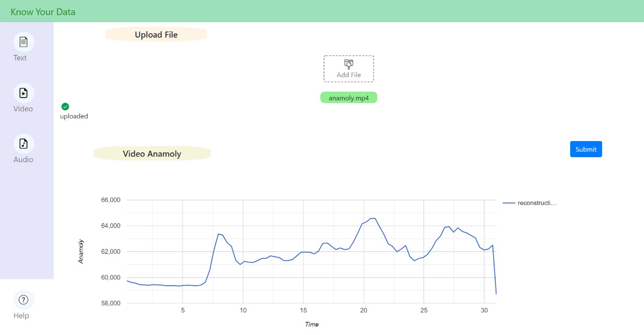The width and height of the screenshot is (644, 335).
Task: Click the 60,000 y-axis label
Action: point(111,278)
